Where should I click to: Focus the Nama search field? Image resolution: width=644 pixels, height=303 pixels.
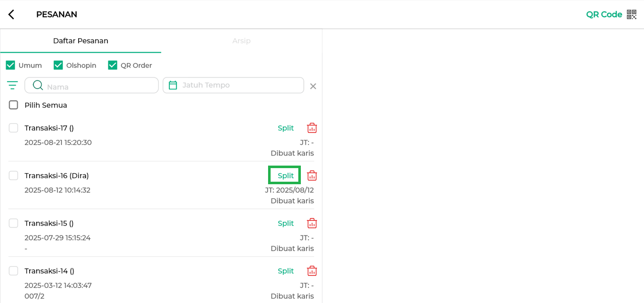tap(92, 85)
